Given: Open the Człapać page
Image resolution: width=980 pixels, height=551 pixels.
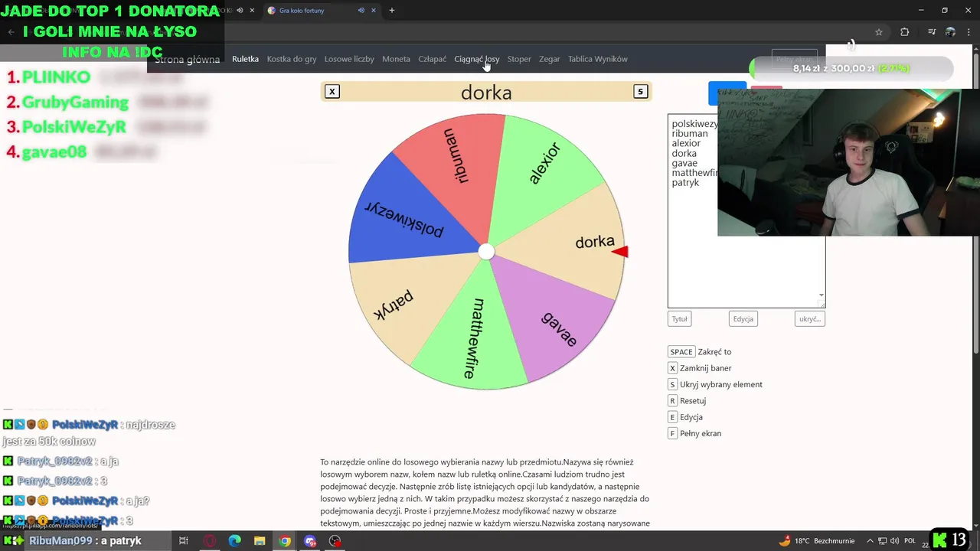Looking at the screenshot, I should [x=432, y=59].
